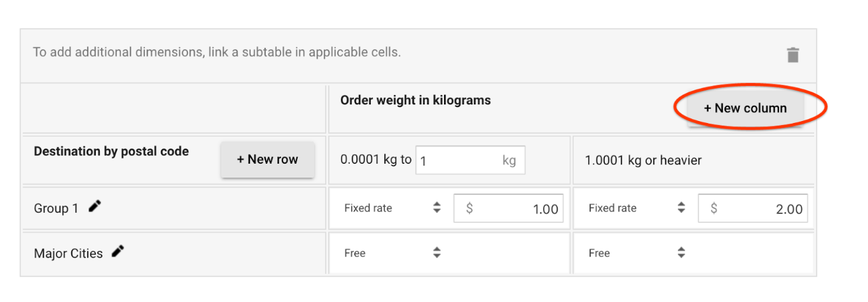Open Major Cities second Free dropdown

coord(637,253)
